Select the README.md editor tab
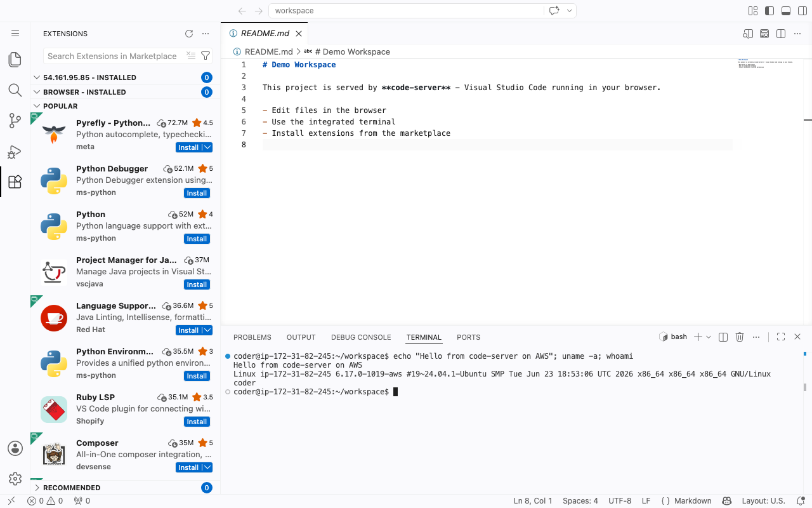 265,34
